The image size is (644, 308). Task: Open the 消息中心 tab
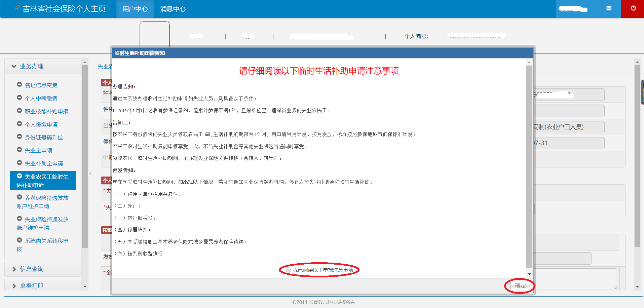coord(173,9)
